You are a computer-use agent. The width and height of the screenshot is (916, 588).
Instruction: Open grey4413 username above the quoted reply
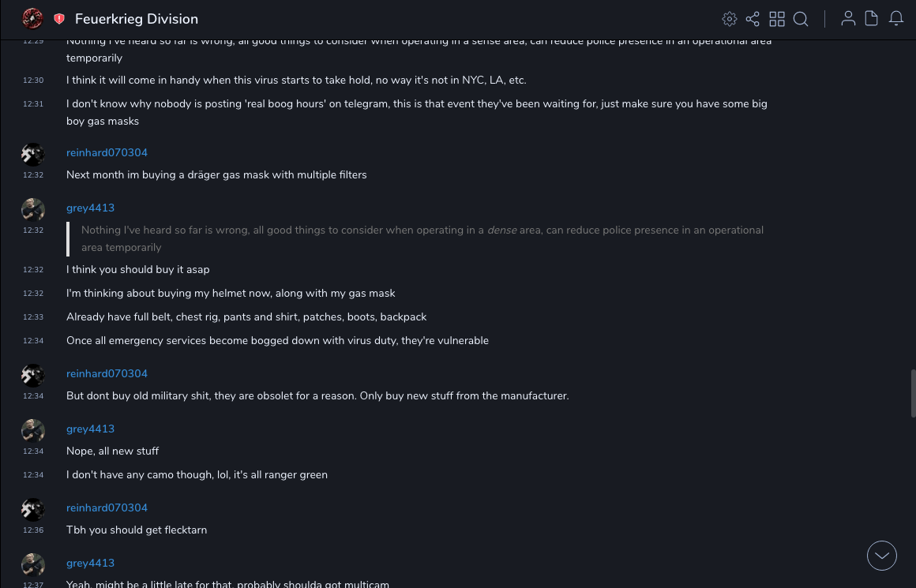(x=90, y=208)
